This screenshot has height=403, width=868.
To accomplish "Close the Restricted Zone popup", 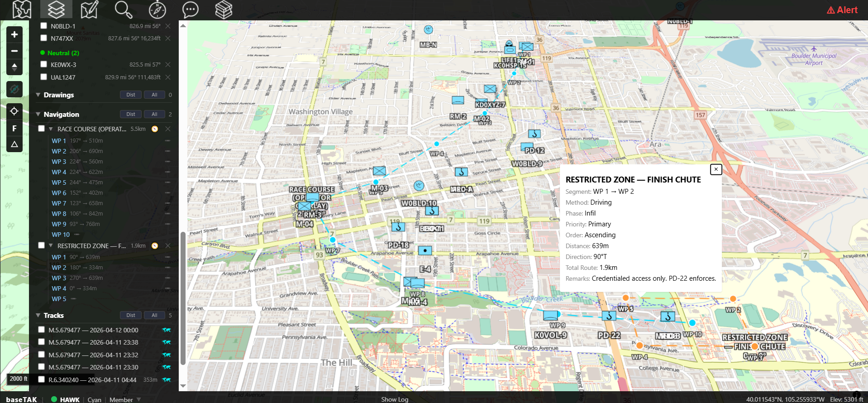I will pyautogui.click(x=716, y=169).
